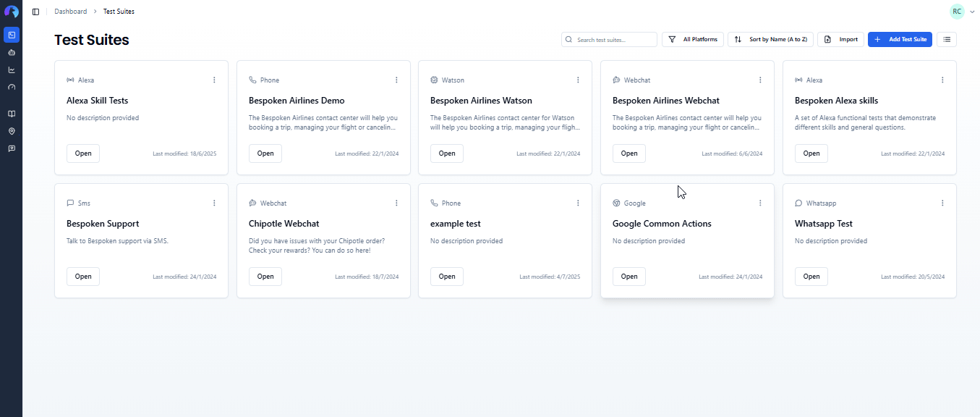Open the options menu for Google Common Actions

point(760,203)
